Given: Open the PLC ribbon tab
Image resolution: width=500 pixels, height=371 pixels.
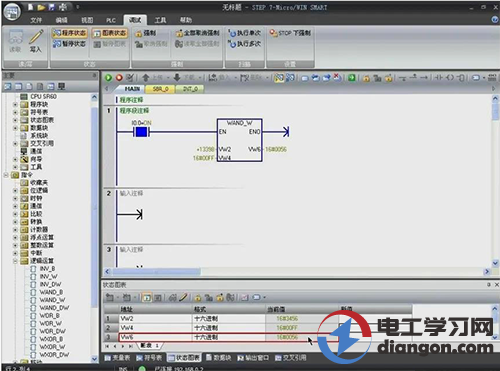Looking at the screenshot, I should [111, 20].
